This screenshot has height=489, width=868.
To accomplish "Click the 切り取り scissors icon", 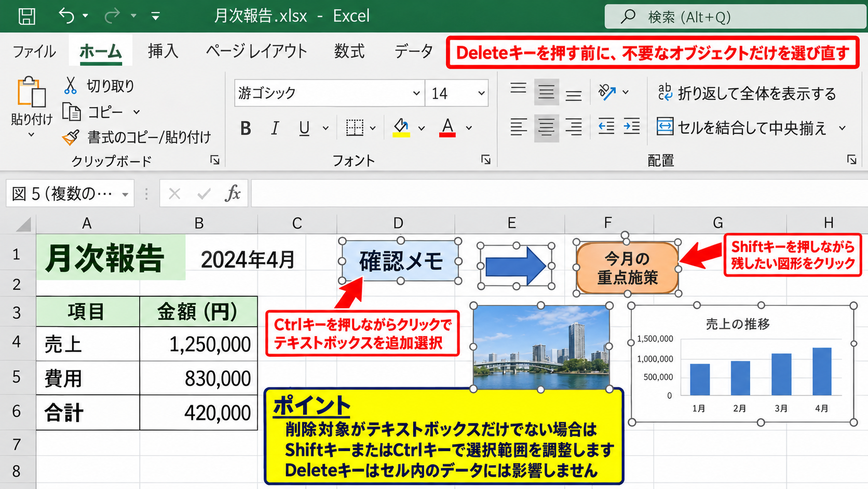I will [x=70, y=85].
